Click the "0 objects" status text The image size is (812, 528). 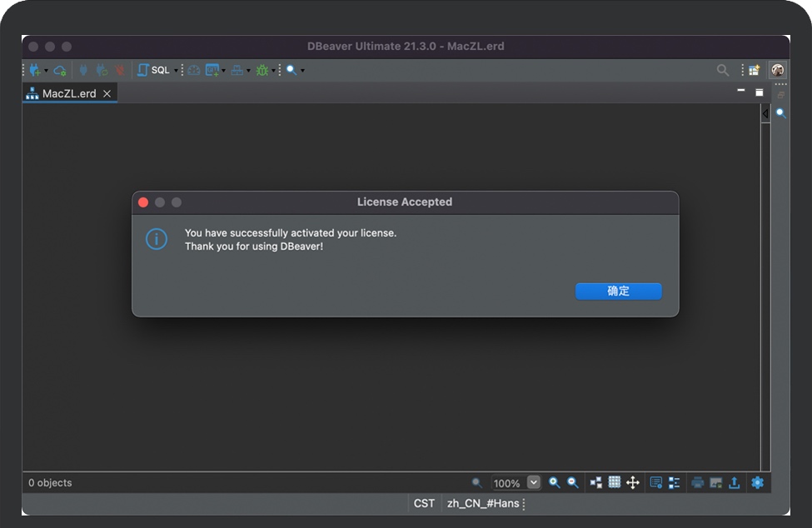50,482
